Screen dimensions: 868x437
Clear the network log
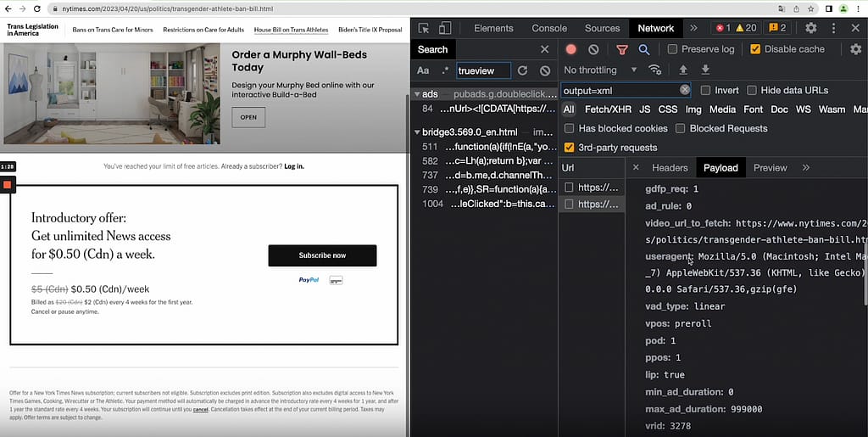[593, 49]
